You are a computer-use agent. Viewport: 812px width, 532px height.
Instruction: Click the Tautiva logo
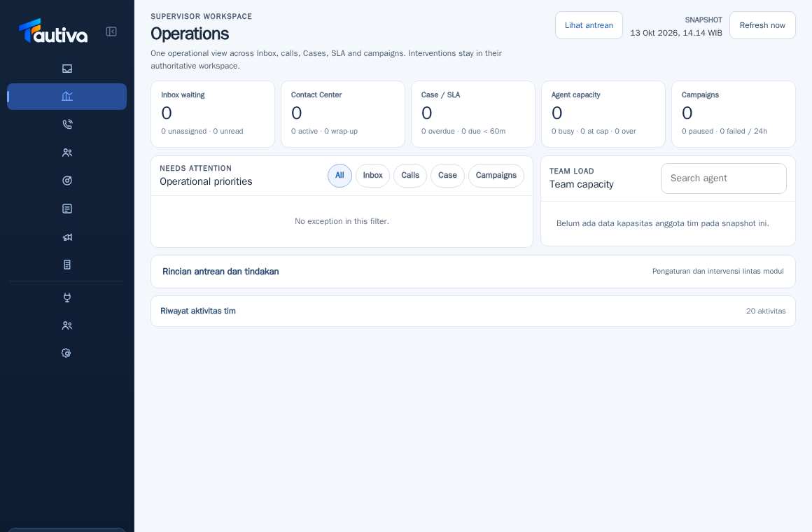[x=53, y=31]
